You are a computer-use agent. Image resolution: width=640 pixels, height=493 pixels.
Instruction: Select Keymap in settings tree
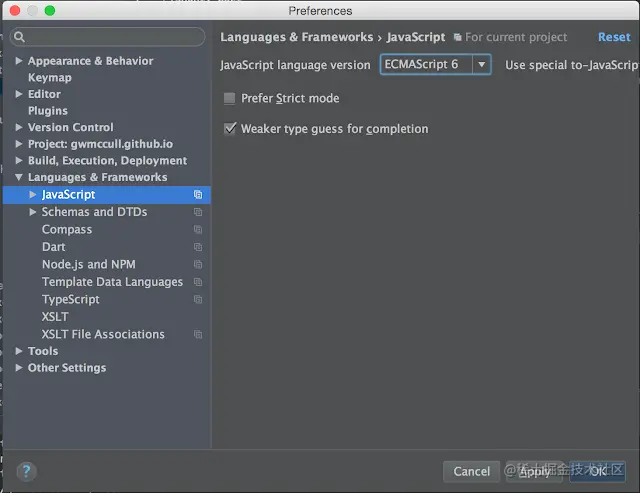(50, 78)
